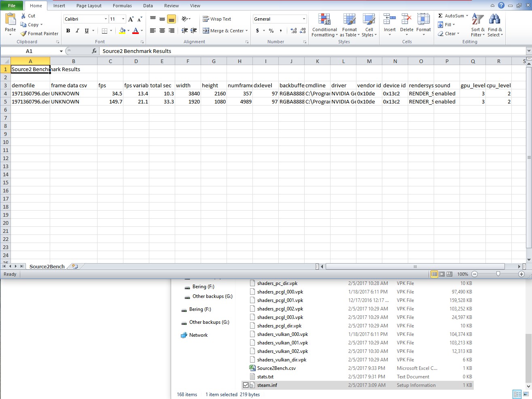Toggle bottom align button
532x399 pixels.
coord(172,19)
